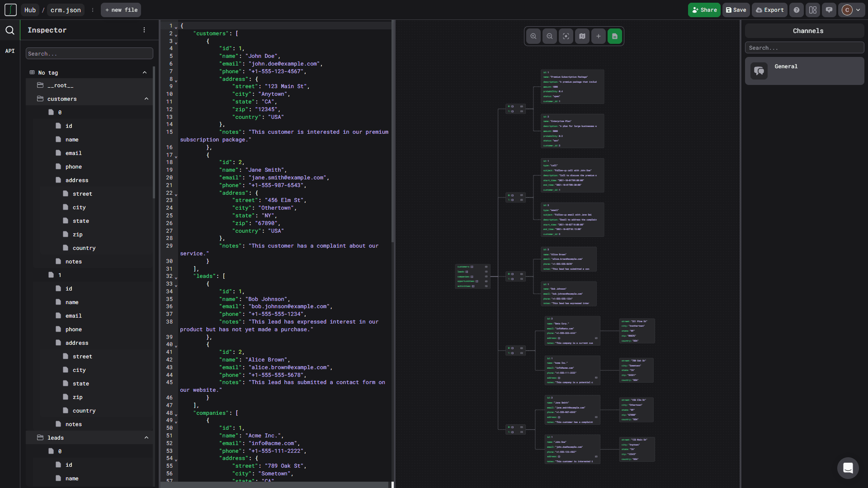Viewport: 868px width, 488px height.
Task: Toggle the chat comments icon in header
Action: pos(829,10)
